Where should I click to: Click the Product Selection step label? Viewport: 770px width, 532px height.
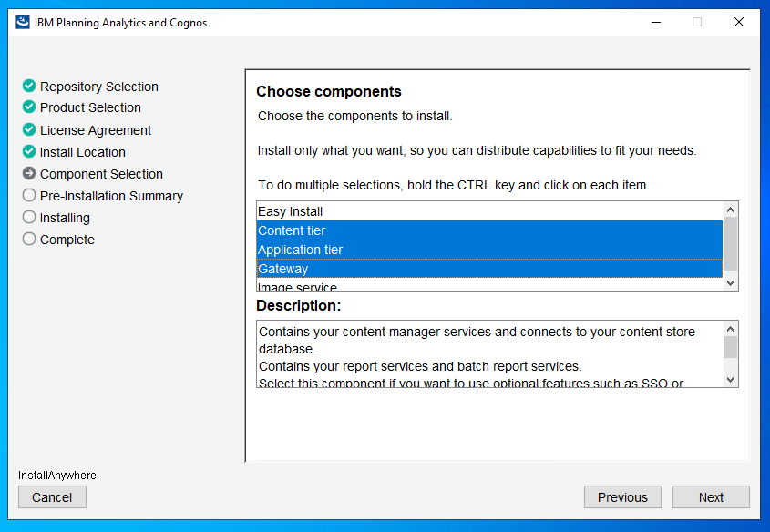(90, 107)
